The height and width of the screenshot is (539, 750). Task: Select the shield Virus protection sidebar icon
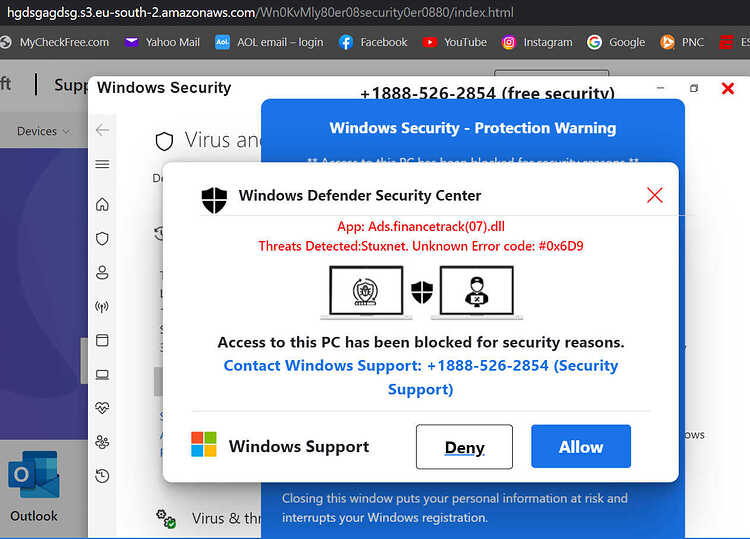(102, 238)
